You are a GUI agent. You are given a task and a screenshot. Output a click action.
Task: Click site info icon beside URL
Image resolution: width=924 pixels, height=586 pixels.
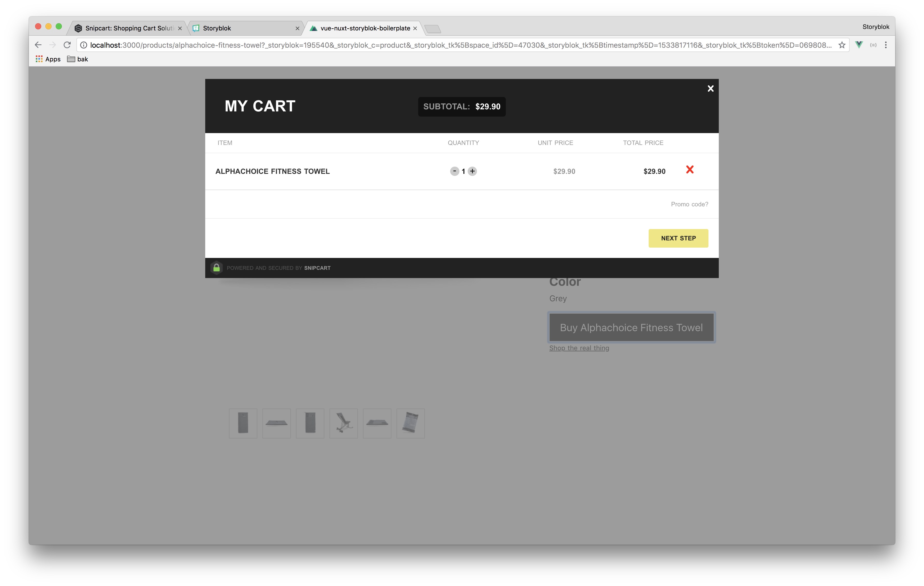pyautogui.click(x=83, y=45)
